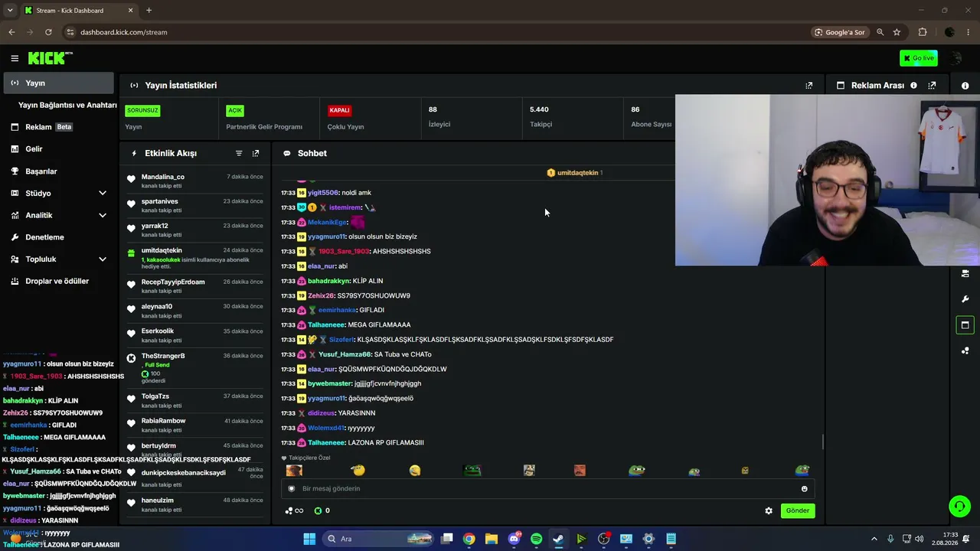
Task: Click the camera icon in the right rail
Action: [965, 273]
